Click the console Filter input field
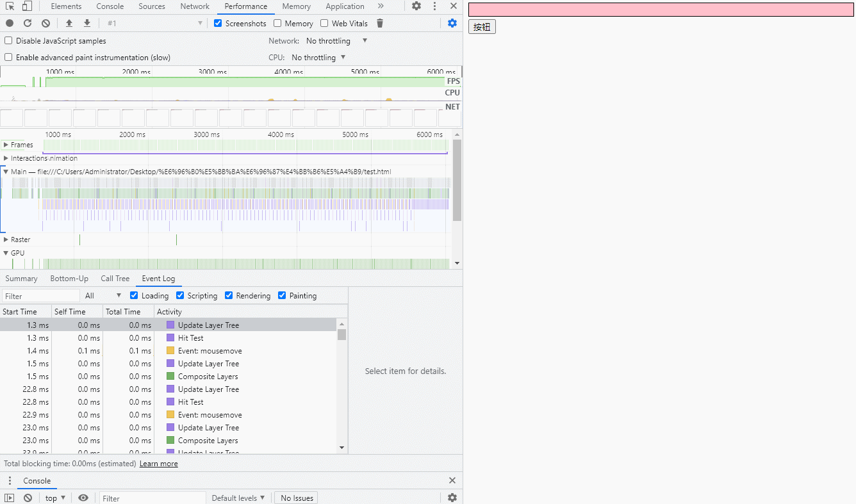 [x=152, y=498]
